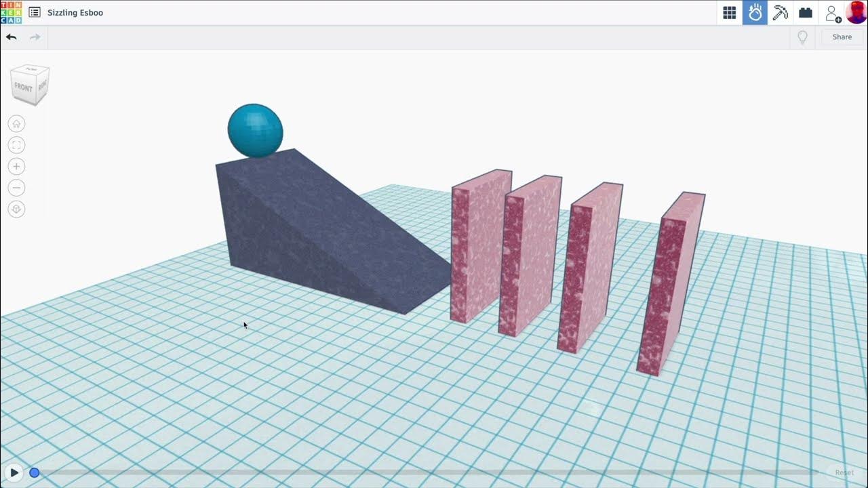Viewport: 868px width, 488px height.
Task: Zoom in with the plus button
Action: tap(17, 167)
